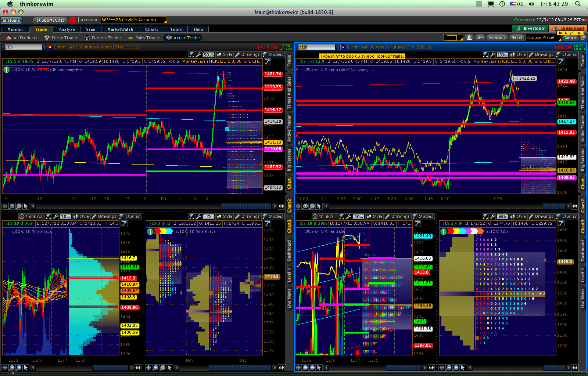
Task: Open the Times And Sales side tab on left panel
Action: click(x=289, y=93)
